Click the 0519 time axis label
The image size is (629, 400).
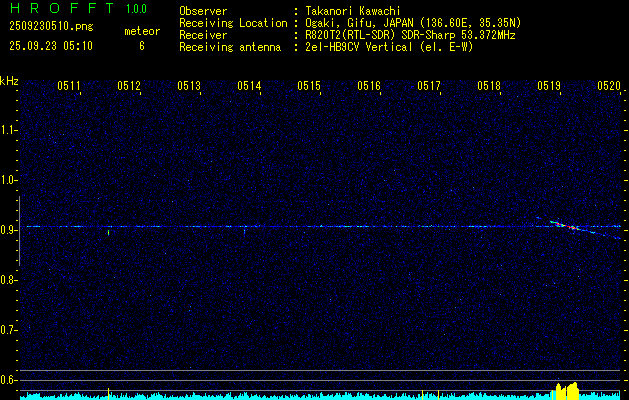click(x=549, y=85)
